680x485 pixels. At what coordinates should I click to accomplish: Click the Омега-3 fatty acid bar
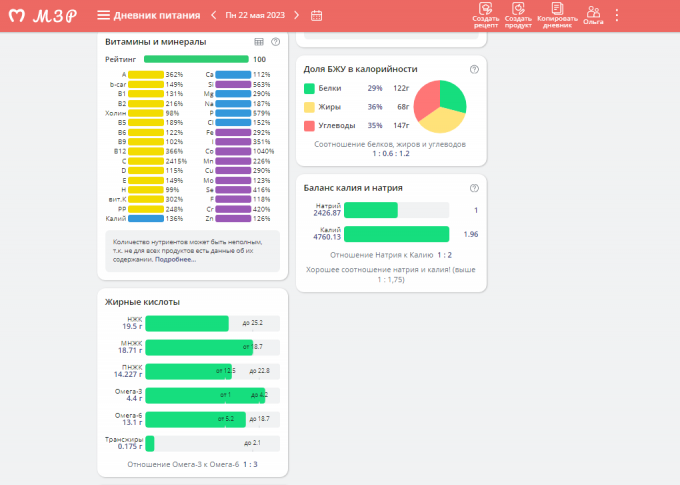[x=205, y=395]
